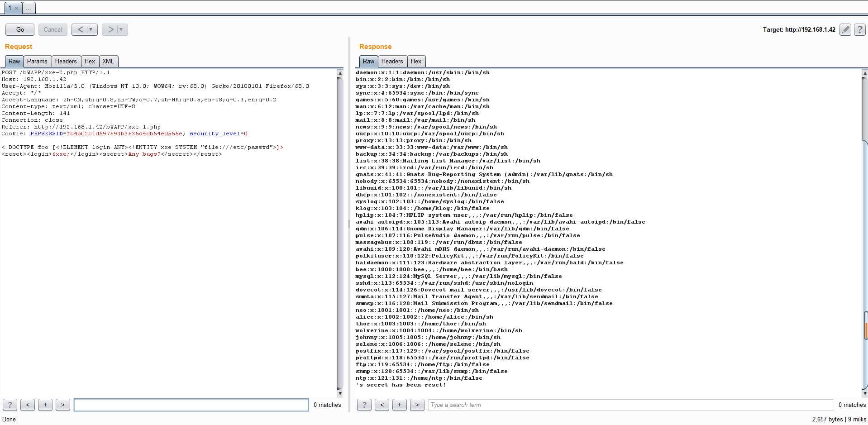Click the User-Agent header line
The height and width of the screenshot is (425, 868).
click(x=155, y=86)
